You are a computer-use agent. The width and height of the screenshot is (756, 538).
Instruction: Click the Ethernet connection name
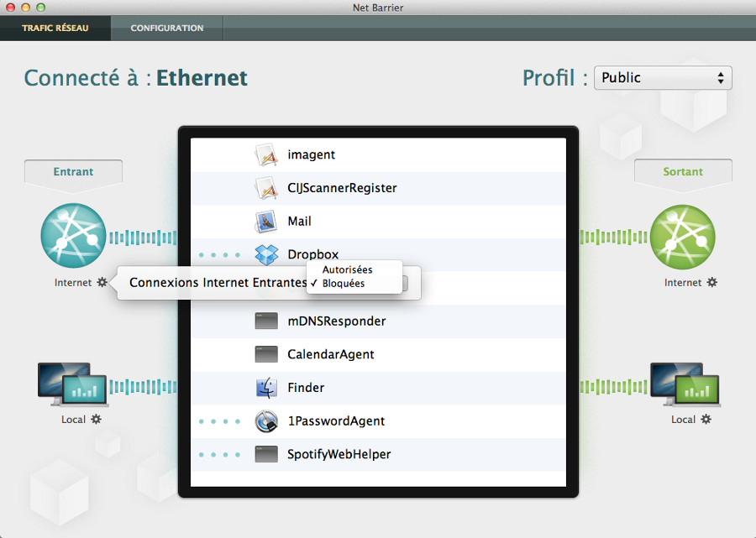pos(202,78)
